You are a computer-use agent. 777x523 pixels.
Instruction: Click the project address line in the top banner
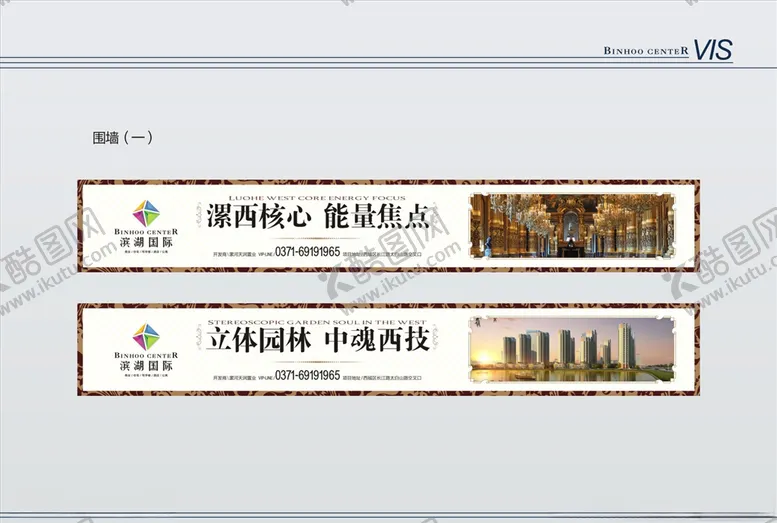tap(382, 254)
